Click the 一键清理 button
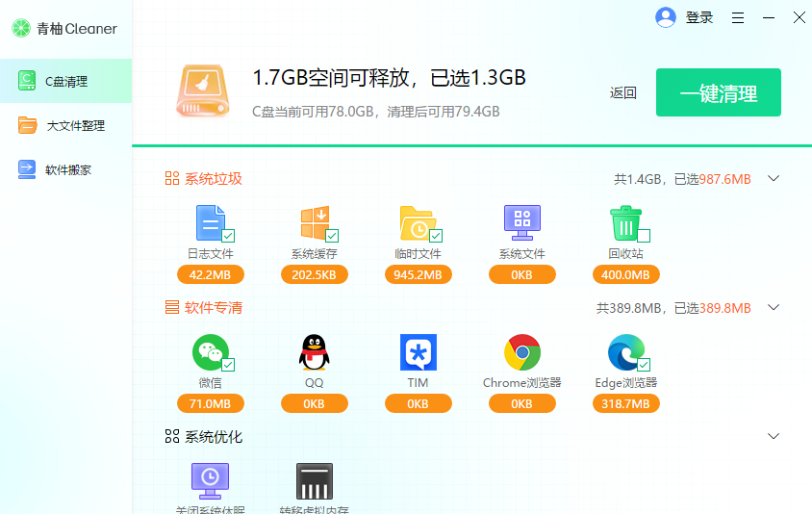Screen dimensions: 812x514 click(719, 92)
